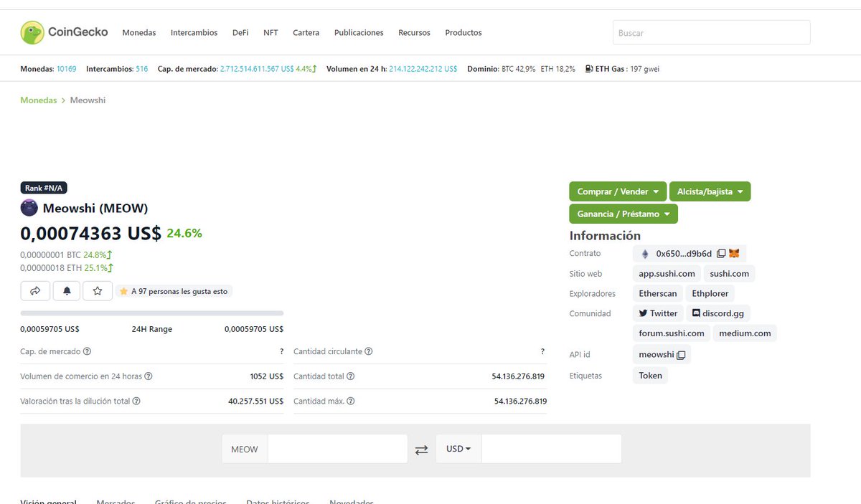Click the Meowshi coin logo
The image size is (861, 504).
(x=29, y=208)
